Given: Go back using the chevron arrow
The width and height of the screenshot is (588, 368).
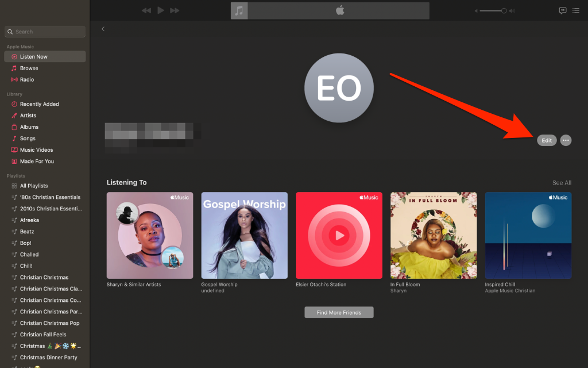Looking at the screenshot, I should (x=103, y=29).
